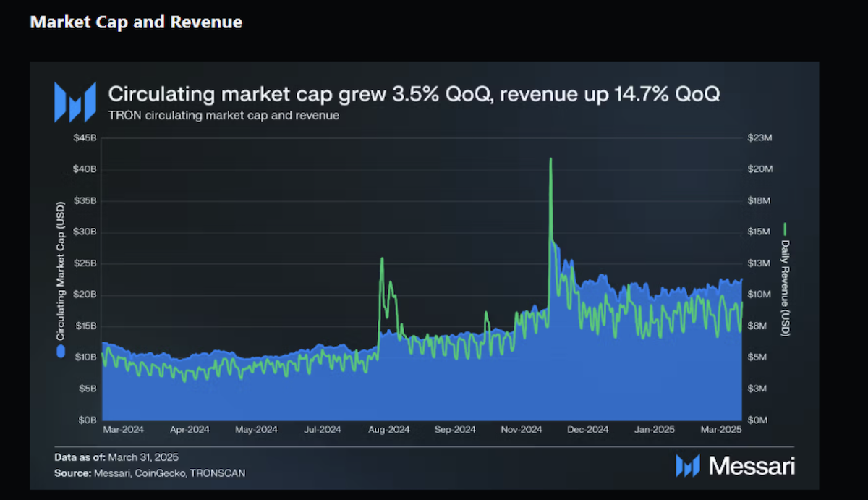Click the 'Data as of: March 31, 2025' note
868x500 pixels.
pos(116,458)
